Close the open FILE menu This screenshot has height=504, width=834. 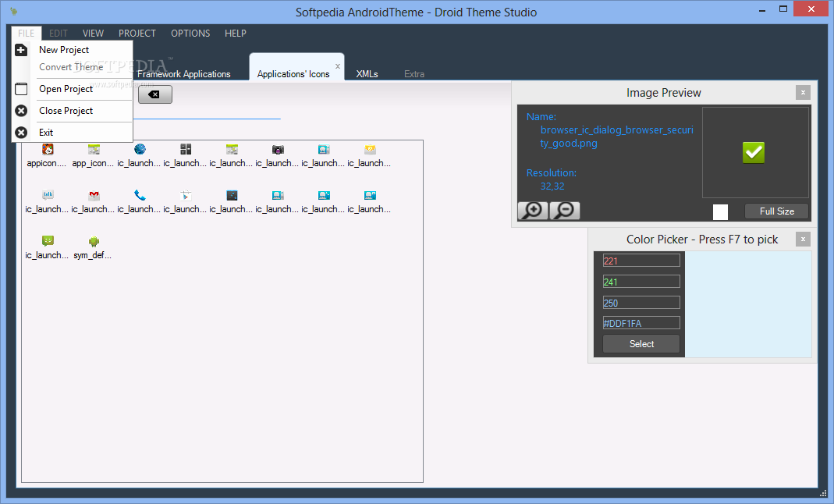pos(26,33)
